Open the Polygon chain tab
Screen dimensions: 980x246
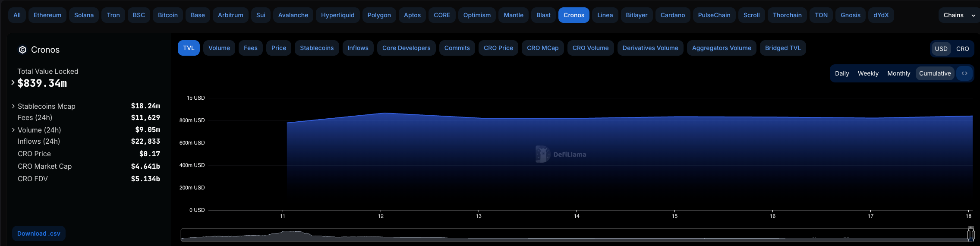coord(379,15)
